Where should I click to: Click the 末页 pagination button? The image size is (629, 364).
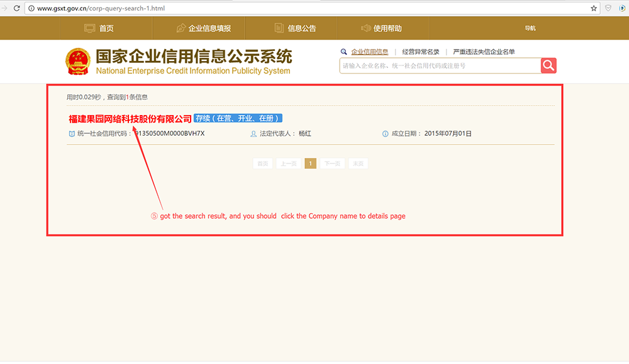359,163
